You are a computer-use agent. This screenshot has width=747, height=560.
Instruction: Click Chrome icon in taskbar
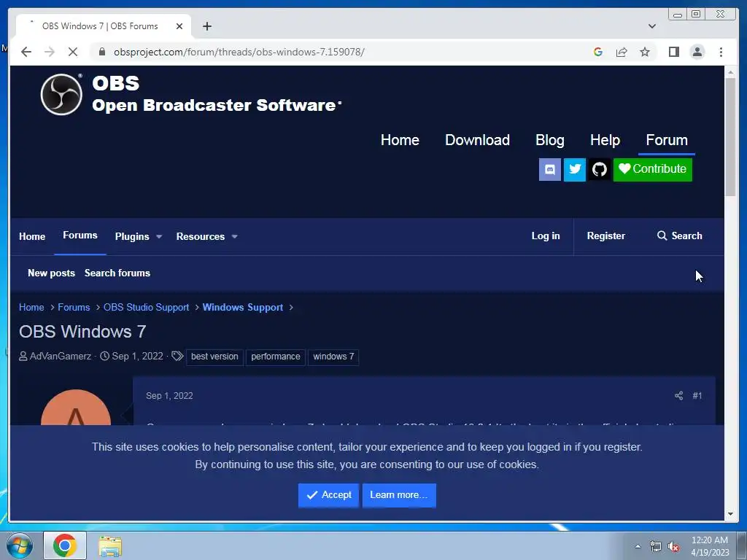click(65, 545)
